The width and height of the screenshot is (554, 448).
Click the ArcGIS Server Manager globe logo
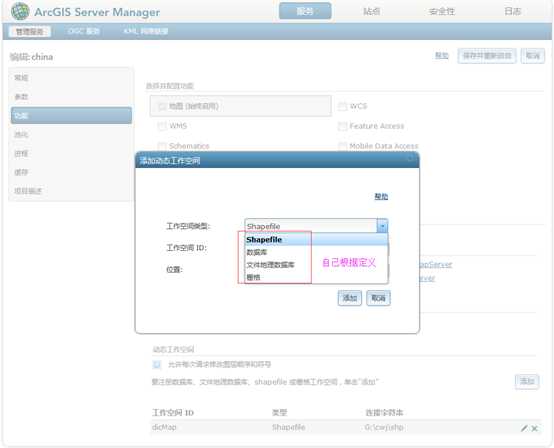tap(20, 11)
